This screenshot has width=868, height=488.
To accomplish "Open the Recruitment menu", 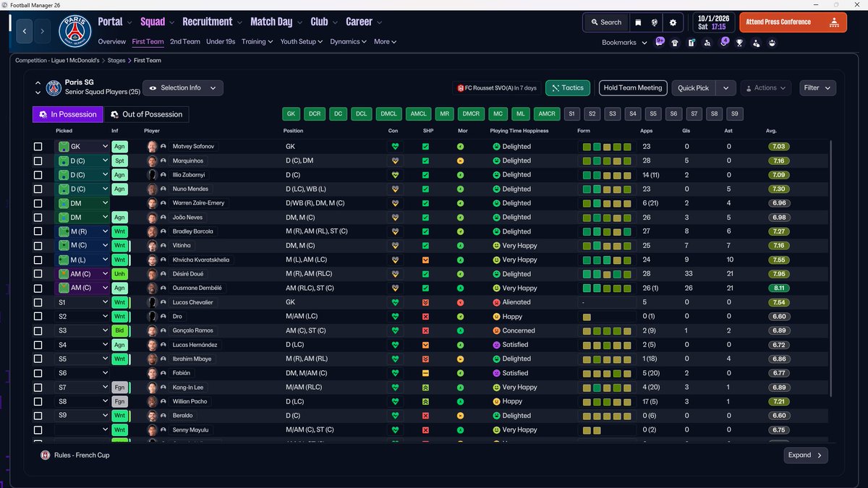I will pyautogui.click(x=211, y=22).
